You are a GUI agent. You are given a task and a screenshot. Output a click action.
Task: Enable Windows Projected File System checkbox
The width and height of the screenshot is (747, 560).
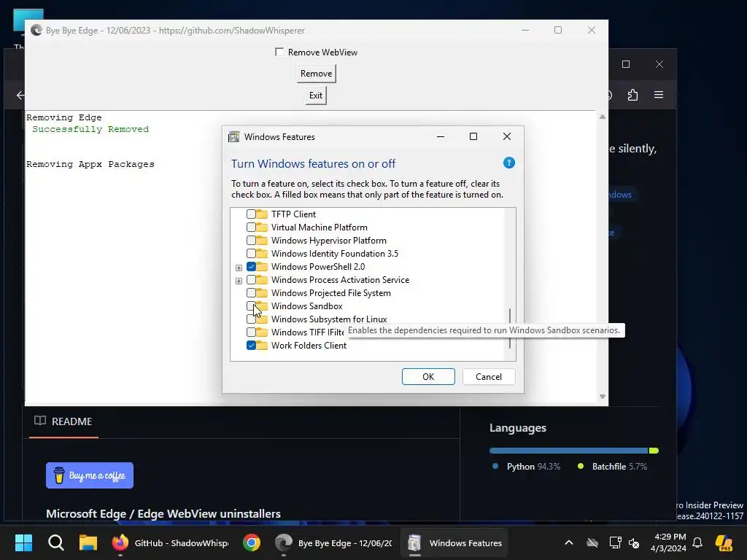click(x=251, y=293)
